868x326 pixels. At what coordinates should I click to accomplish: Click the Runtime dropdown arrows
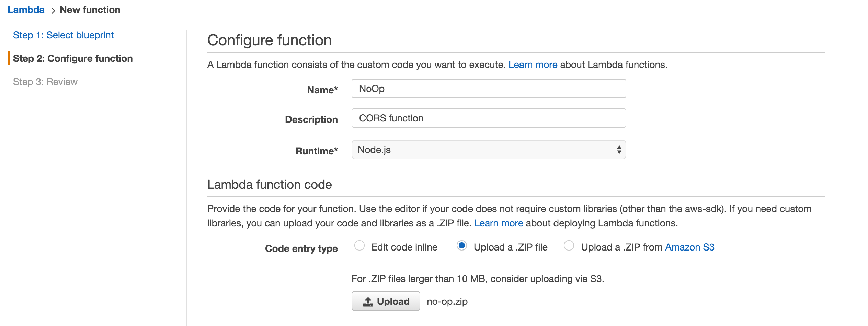point(619,150)
